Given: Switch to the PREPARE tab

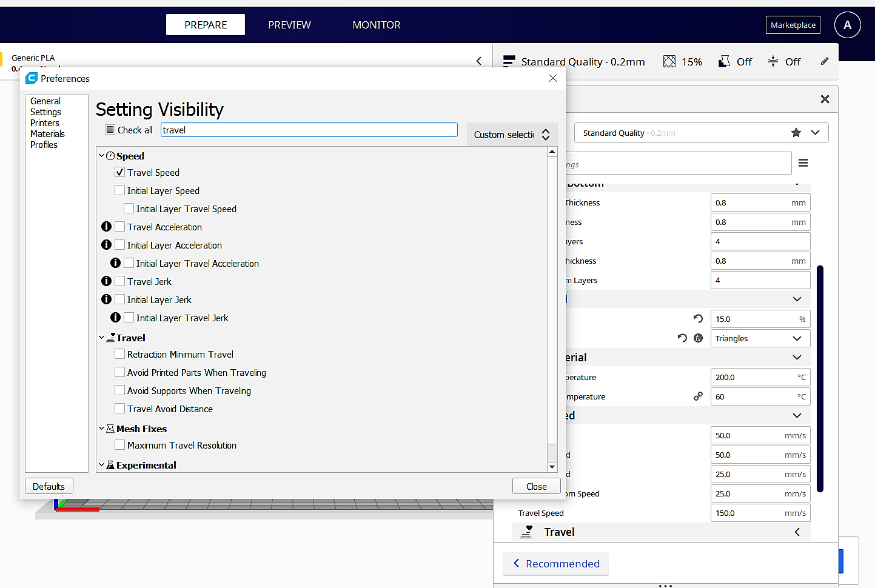Looking at the screenshot, I should 206,25.
